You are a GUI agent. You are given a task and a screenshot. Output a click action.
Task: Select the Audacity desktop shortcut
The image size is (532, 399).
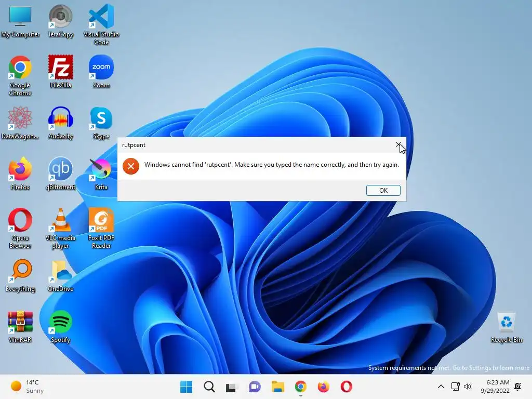pos(60,123)
